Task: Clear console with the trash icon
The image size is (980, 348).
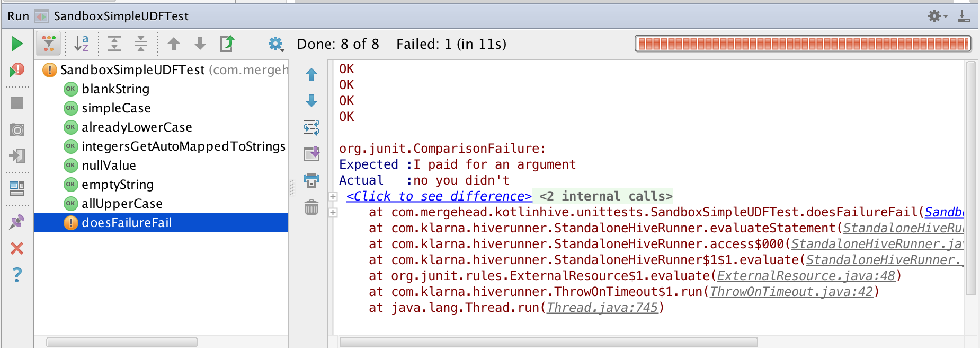Action: pyautogui.click(x=311, y=207)
